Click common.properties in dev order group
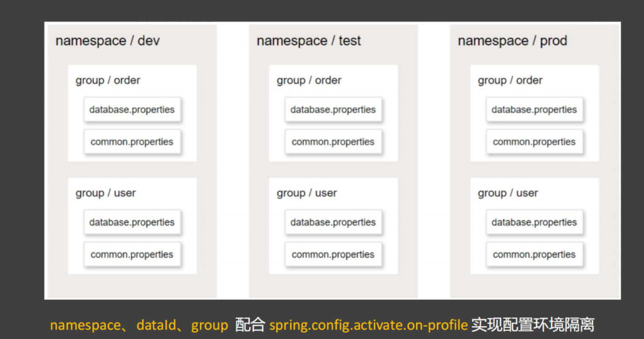Viewport: 644px width, 339px height. [x=132, y=142]
